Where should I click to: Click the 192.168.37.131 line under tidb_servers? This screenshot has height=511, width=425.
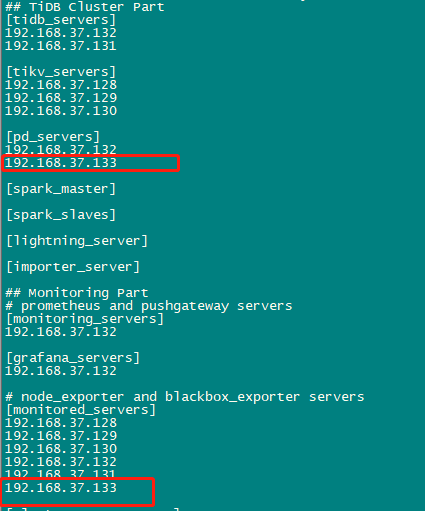click(61, 46)
